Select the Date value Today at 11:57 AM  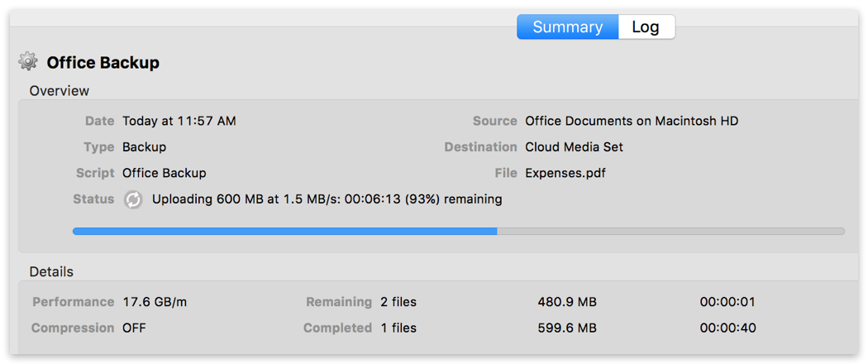coord(179,121)
